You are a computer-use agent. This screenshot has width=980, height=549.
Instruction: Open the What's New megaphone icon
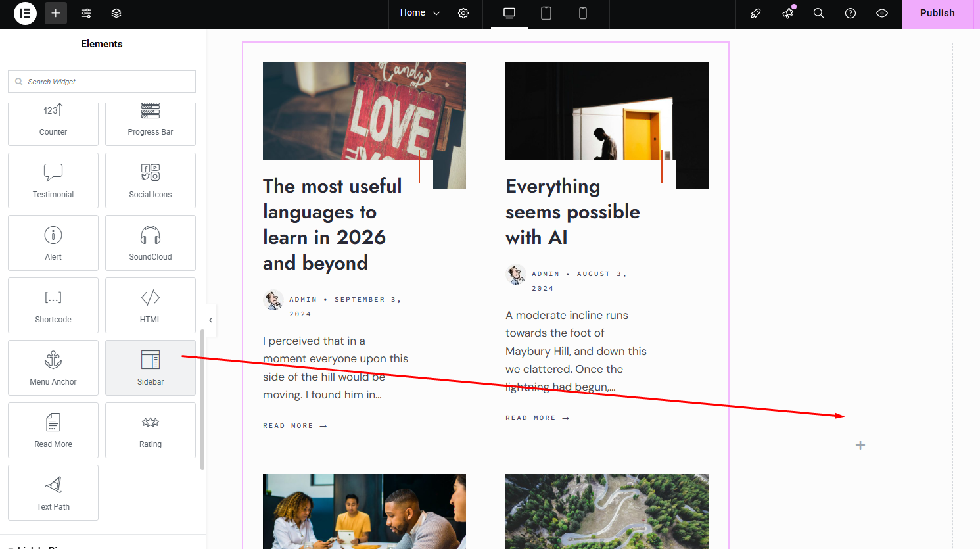tap(787, 13)
